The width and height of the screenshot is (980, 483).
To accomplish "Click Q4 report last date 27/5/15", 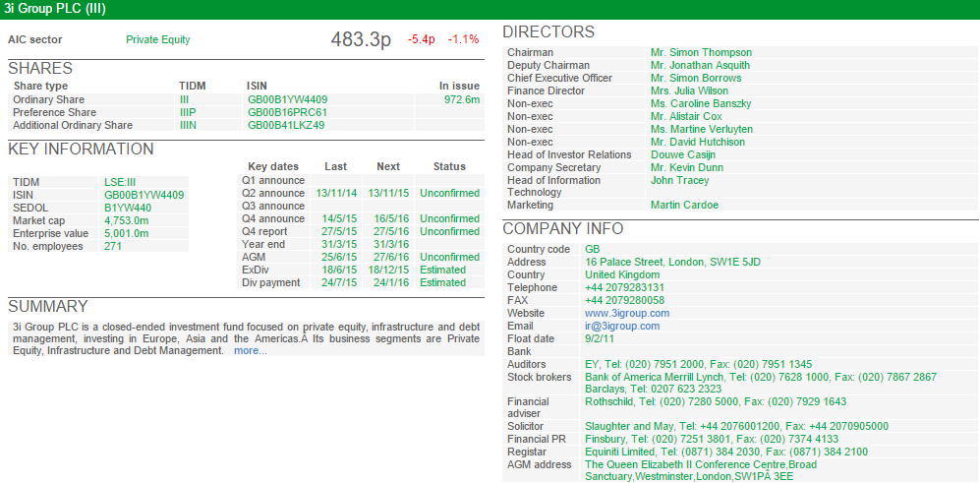I will click(x=339, y=231).
